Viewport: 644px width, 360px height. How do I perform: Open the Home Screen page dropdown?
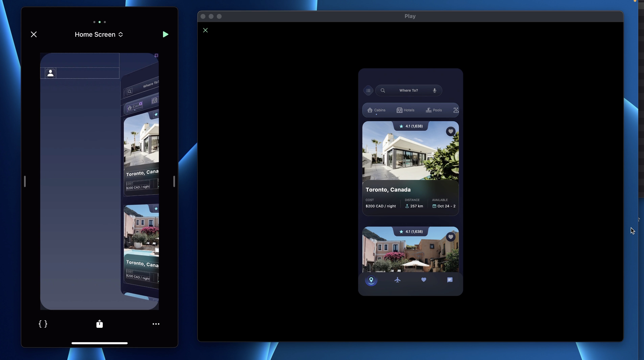(x=99, y=35)
